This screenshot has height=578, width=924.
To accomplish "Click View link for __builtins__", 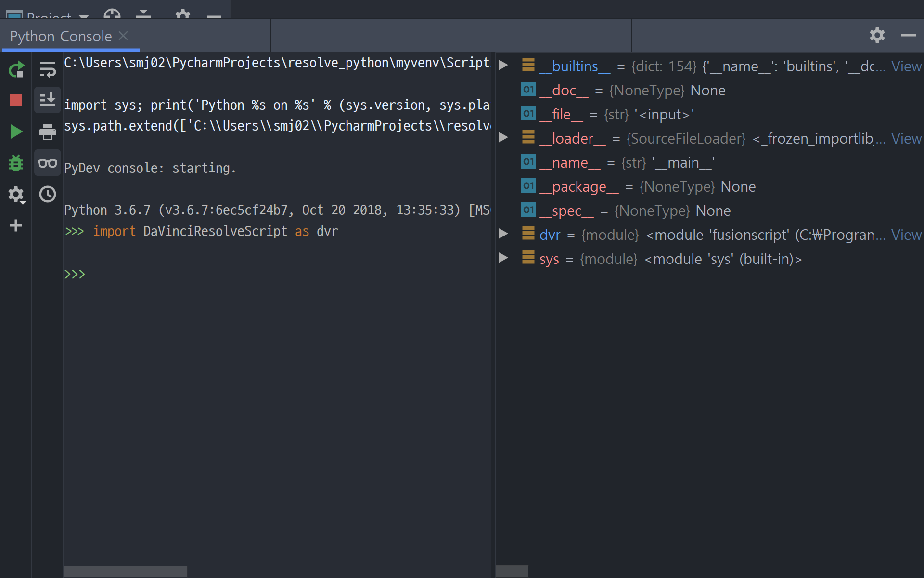I will pos(906,66).
